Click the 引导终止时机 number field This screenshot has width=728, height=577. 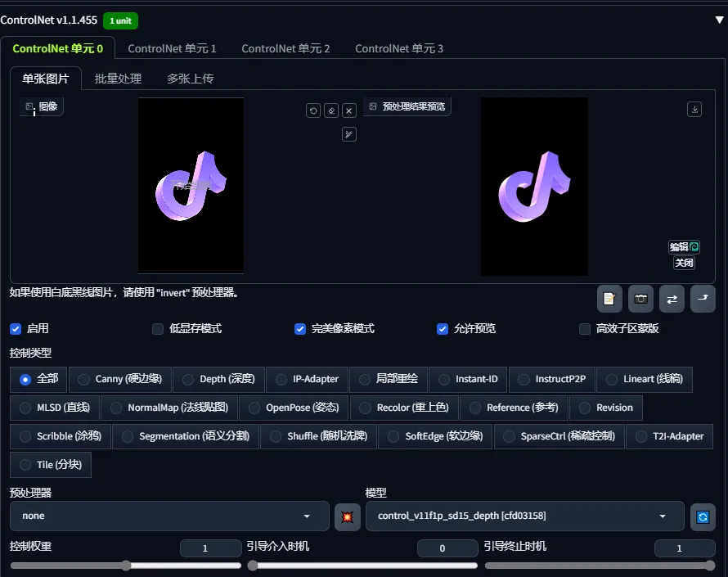pyautogui.click(x=685, y=548)
